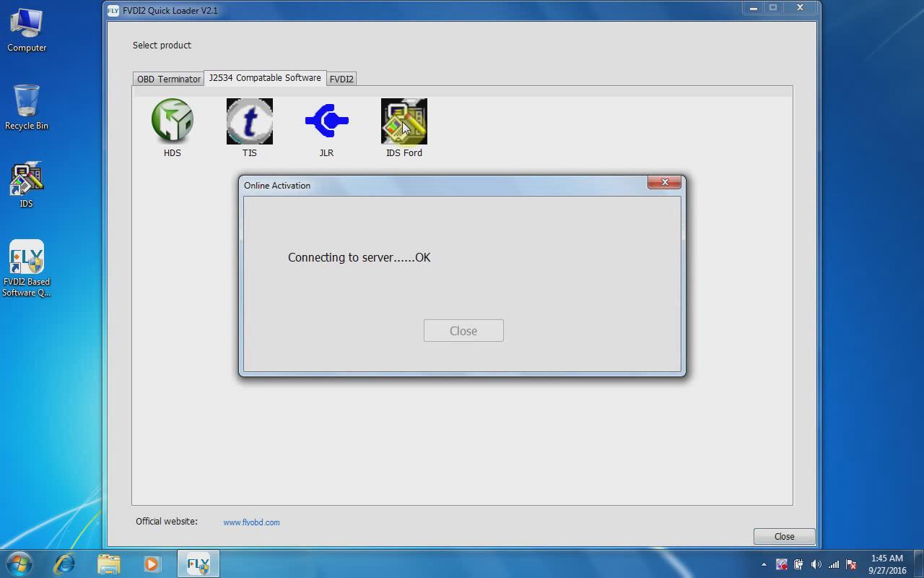Click the red-marked tray icon beside the hidden-icons arrow
The image size is (924, 578).
781,564
